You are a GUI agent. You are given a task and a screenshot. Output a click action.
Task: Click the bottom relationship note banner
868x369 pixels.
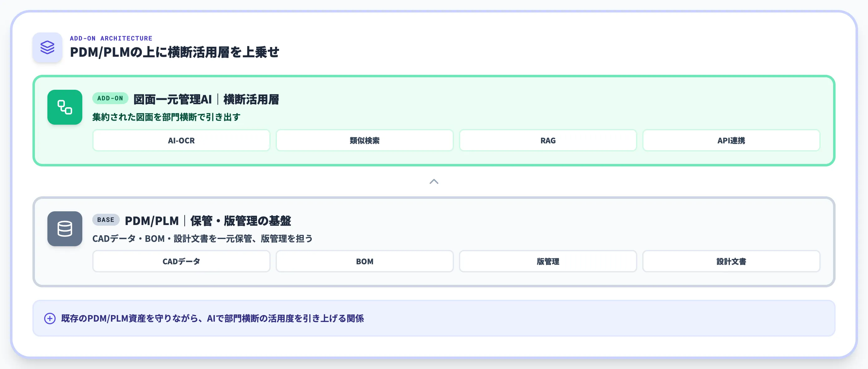pyautogui.click(x=433, y=318)
